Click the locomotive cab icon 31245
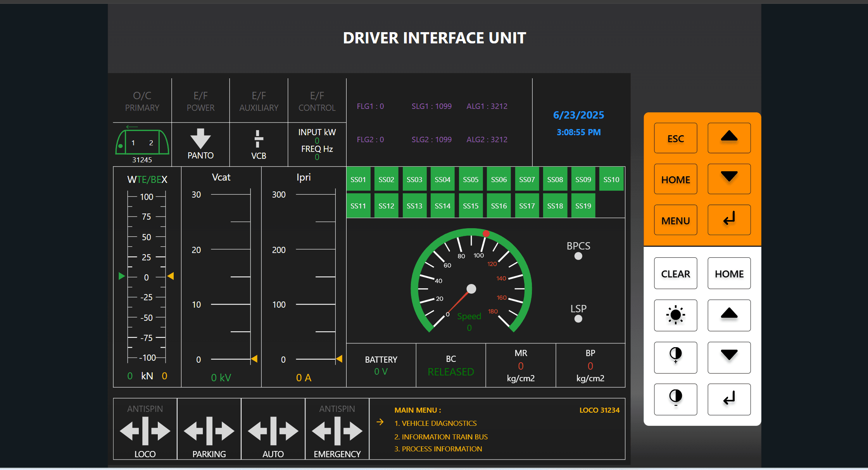The height and width of the screenshot is (470, 868). click(x=142, y=143)
